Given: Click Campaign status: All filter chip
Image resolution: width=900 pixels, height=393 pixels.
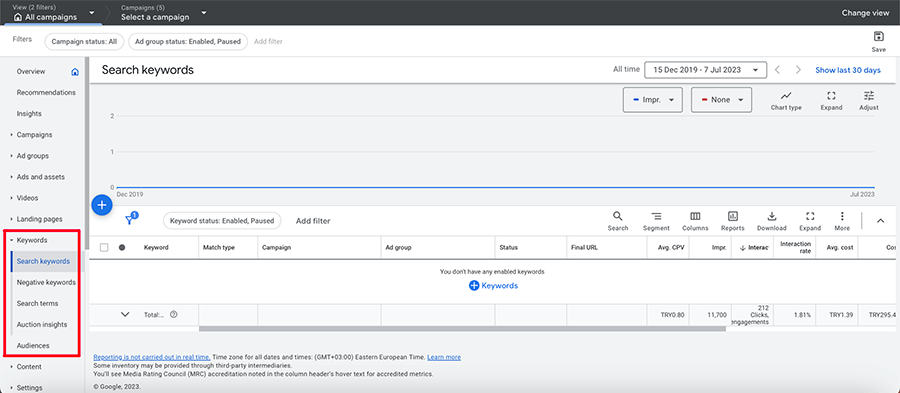Looking at the screenshot, I should click(x=84, y=41).
